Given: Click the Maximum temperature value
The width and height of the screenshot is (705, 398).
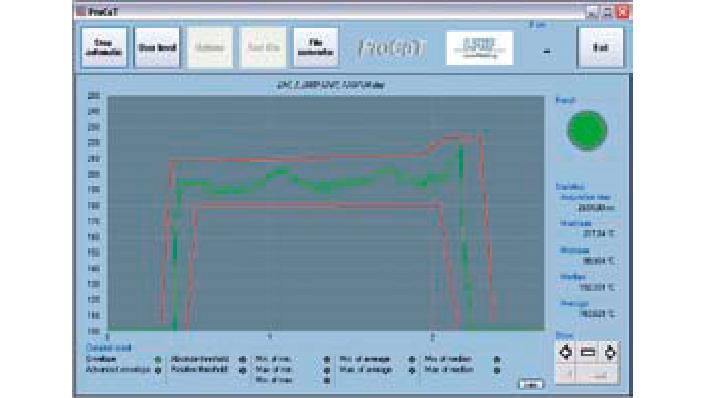Looking at the screenshot, I should tap(598, 234).
